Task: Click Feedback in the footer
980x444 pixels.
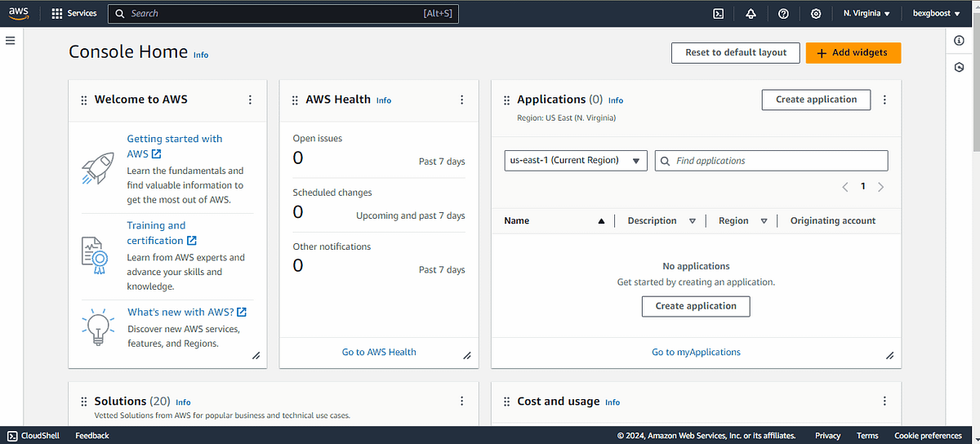Action: click(92, 436)
